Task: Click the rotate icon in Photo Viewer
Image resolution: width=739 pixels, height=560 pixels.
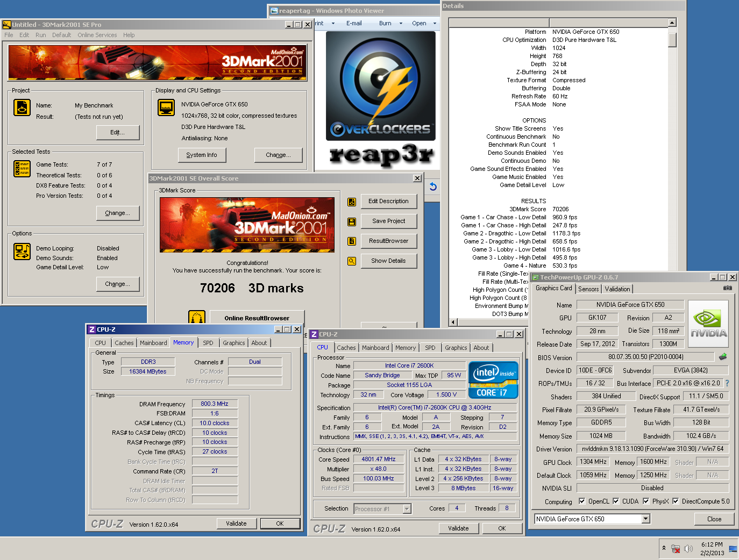Action: [433, 186]
